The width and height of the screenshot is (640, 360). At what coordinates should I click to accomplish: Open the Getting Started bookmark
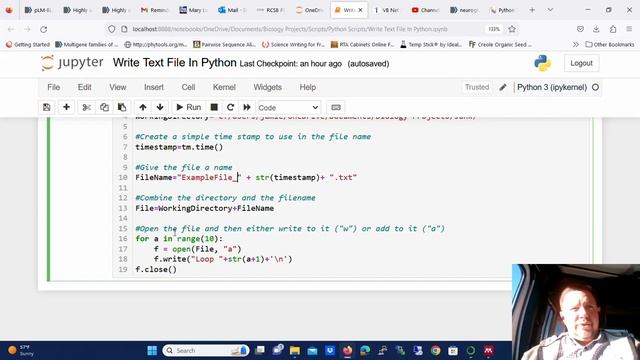tap(28, 44)
